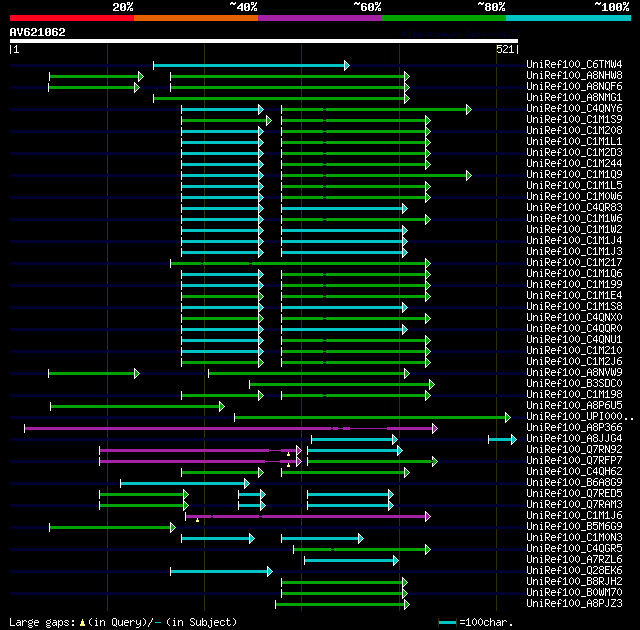Select the UniRef100_B6A8G9 label

574,483
